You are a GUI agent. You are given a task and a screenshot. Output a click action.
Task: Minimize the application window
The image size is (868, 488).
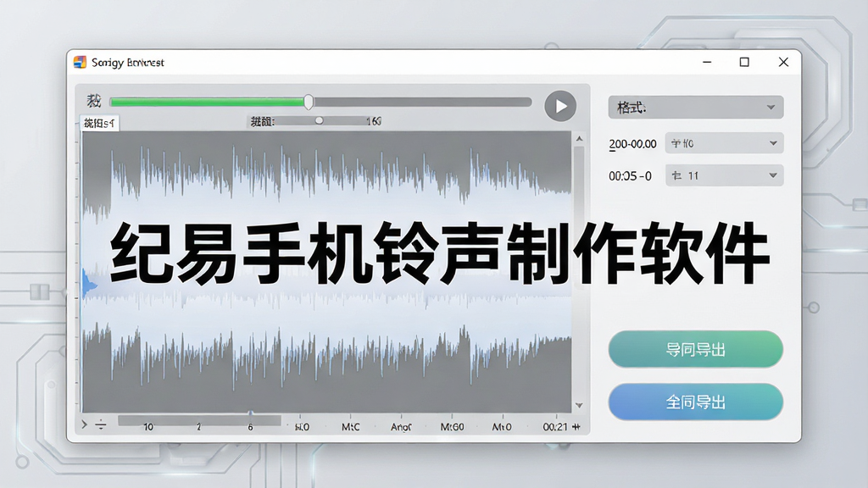pyautogui.click(x=707, y=62)
